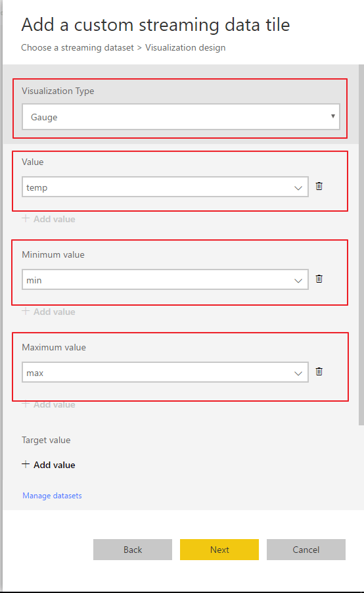
Task: Select Visualization design breadcrumb
Action: pyautogui.click(x=185, y=47)
